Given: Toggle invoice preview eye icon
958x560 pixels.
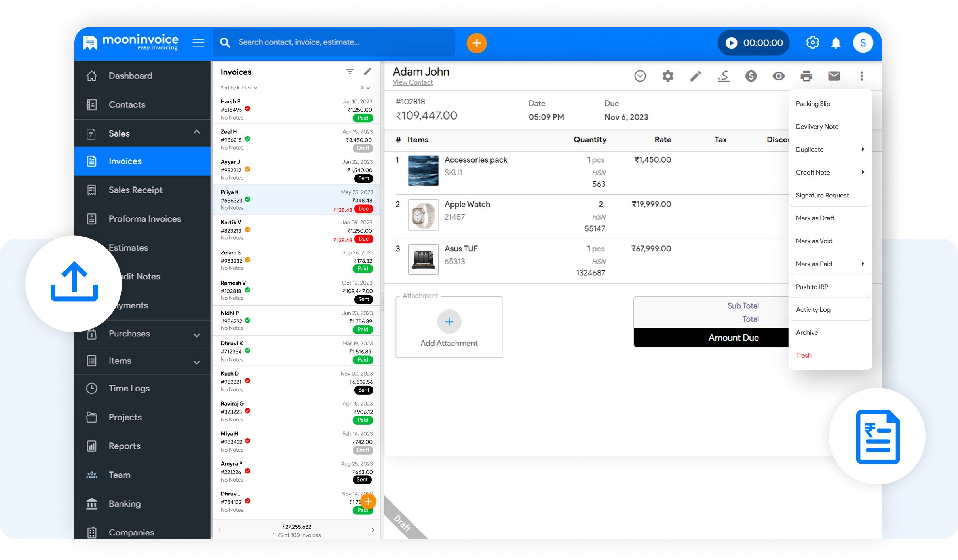Looking at the screenshot, I should click(x=778, y=76).
